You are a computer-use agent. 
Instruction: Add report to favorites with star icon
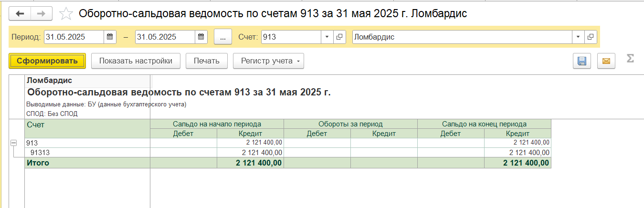click(66, 14)
